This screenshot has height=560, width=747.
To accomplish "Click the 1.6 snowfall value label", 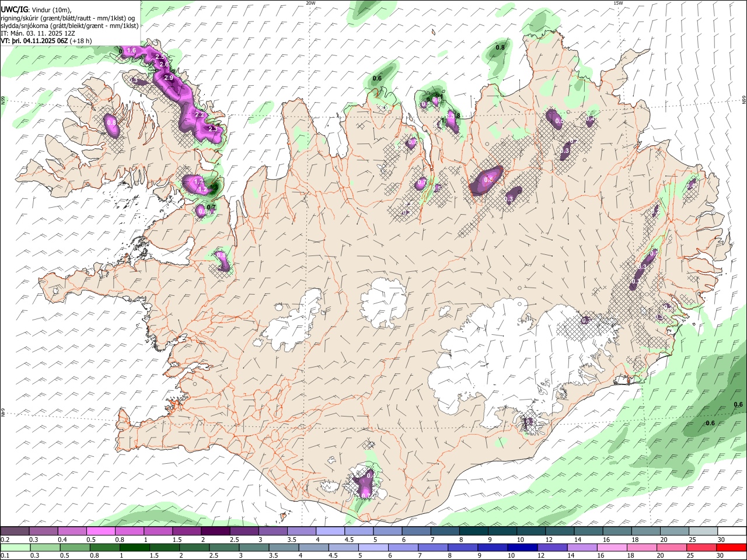I will tap(131, 51).
